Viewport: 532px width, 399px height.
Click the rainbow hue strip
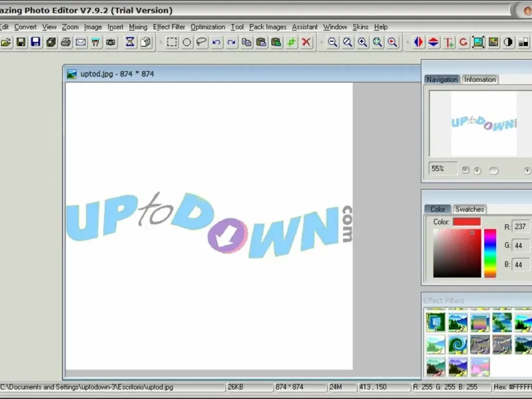coord(490,253)
